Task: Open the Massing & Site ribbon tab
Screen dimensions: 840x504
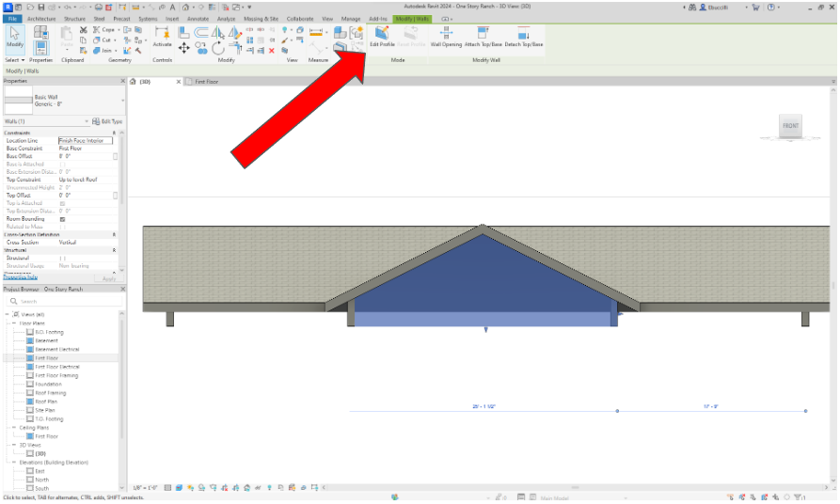Action: tap(261, 19)
